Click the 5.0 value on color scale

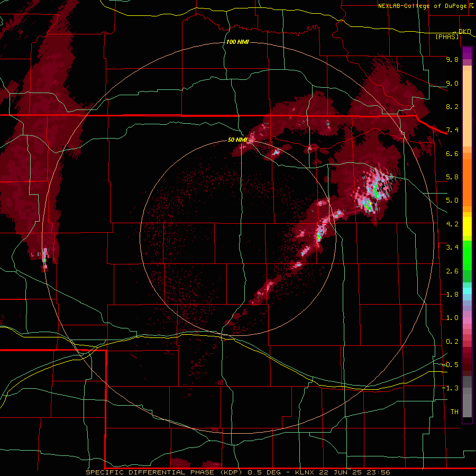[x=452, y=200]
